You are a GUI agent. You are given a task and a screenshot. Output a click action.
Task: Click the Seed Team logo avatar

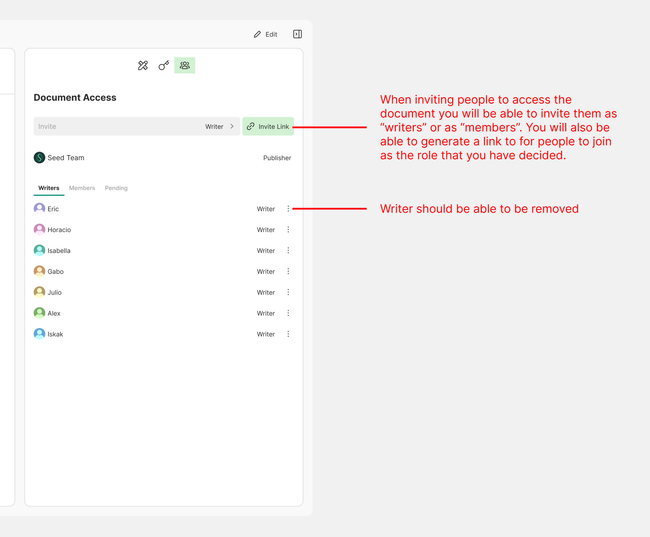39,158
